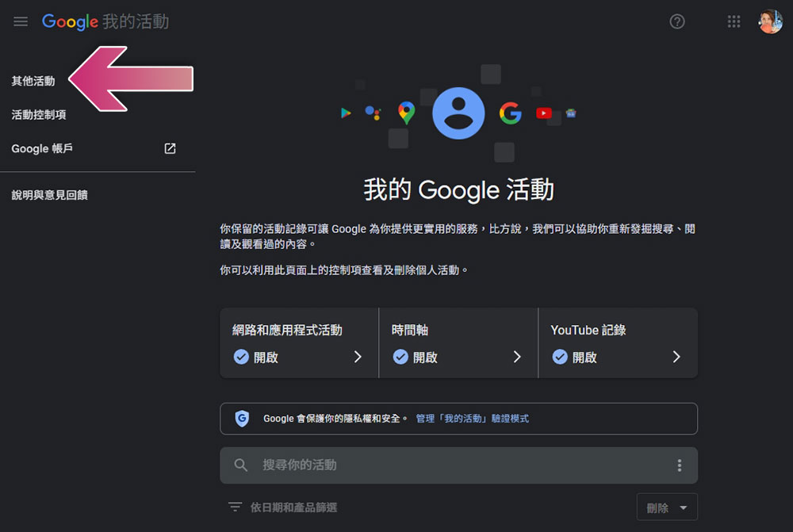
Task: Open the 時間軸 card
Action: 458,343
